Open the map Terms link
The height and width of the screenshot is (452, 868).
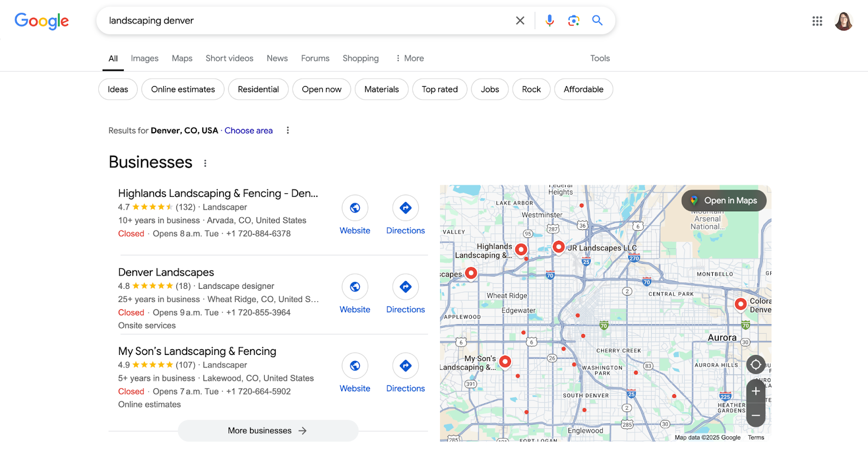pyautogui.click(x=756, y=437)
